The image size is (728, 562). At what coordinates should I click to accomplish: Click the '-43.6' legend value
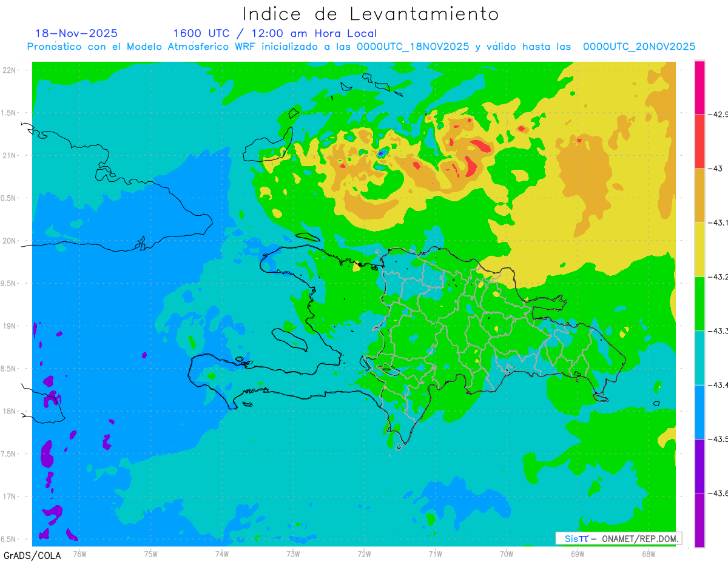pyautogui.click(x=719, y=493)
